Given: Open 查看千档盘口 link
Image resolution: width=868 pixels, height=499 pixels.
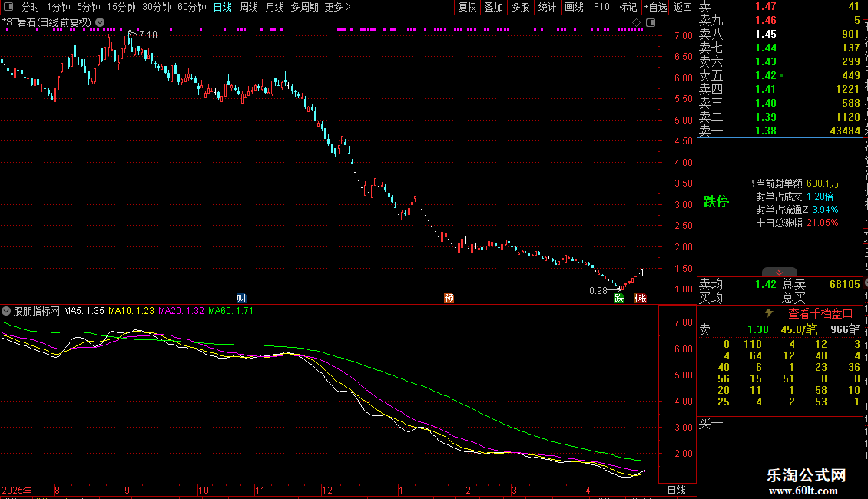Looking at the screenshot, I should pyautogui.click(x=820, y=314).
